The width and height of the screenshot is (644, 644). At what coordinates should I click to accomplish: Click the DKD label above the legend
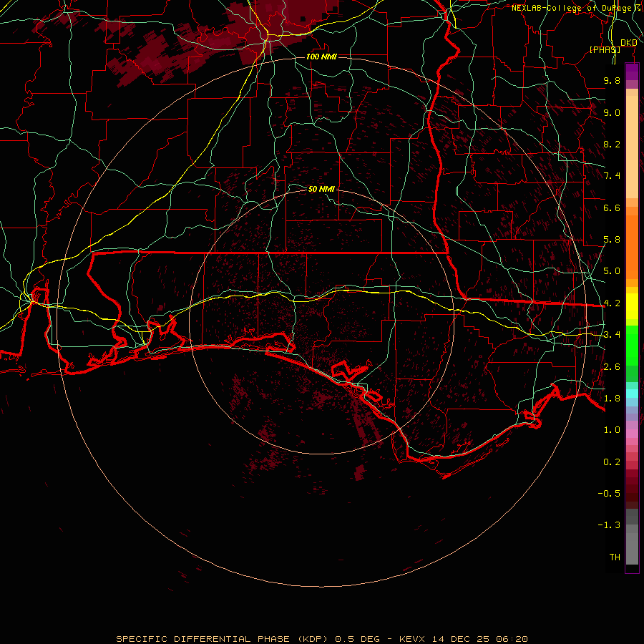pyautogui.click(x=628, y=42)
